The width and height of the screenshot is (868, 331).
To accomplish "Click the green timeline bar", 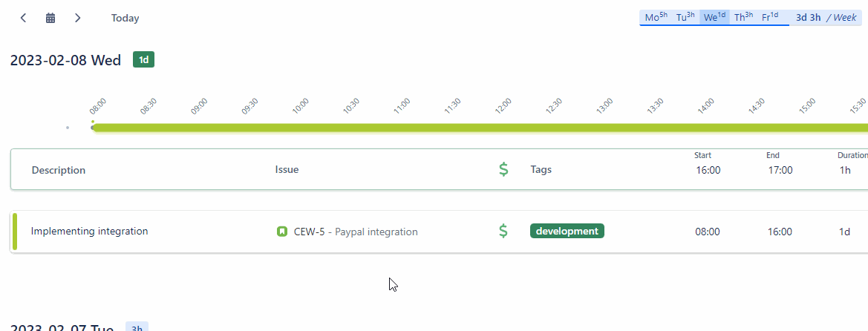I will pyautogui.click(x=480, y=128).
